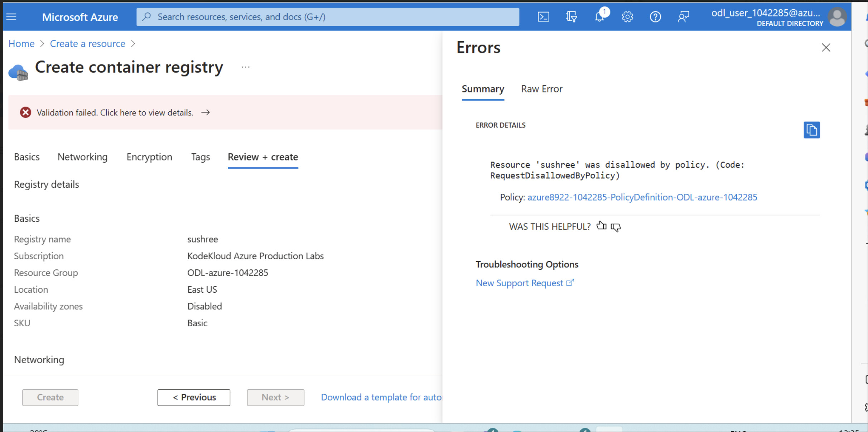Click thumbs down on helpful prompt
The image size is (868, 432).
tap(616, 227)
